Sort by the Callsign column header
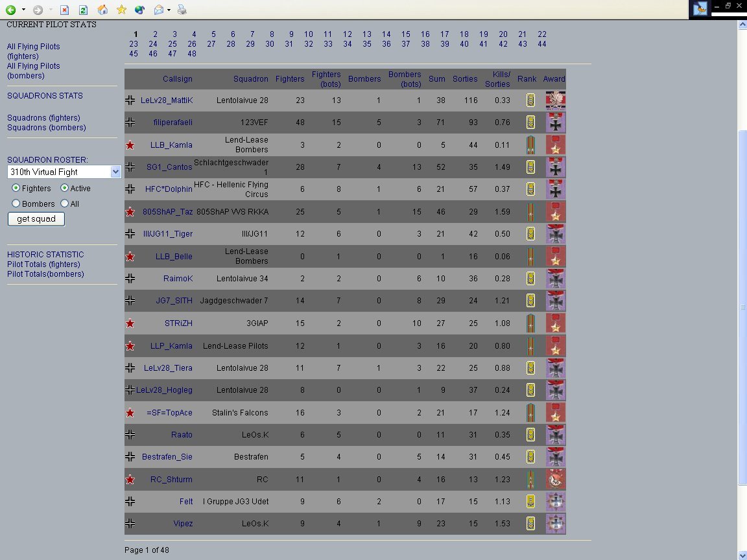 pos(178,79)
